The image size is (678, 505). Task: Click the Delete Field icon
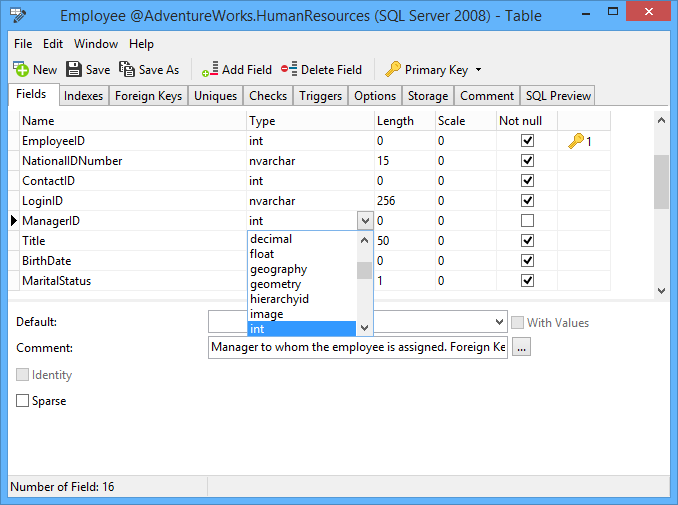(x=289, y=69)
